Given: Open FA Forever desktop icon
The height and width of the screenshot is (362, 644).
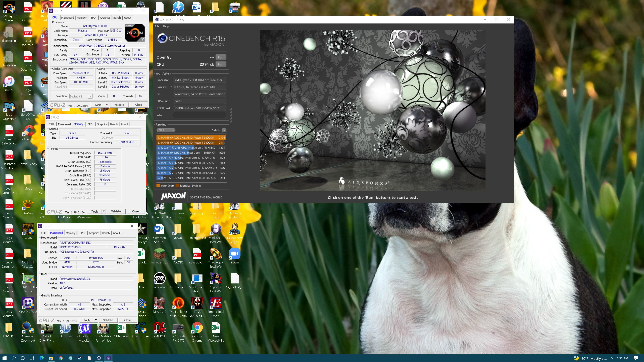Looking at the screenshot, I should [159, 280].
